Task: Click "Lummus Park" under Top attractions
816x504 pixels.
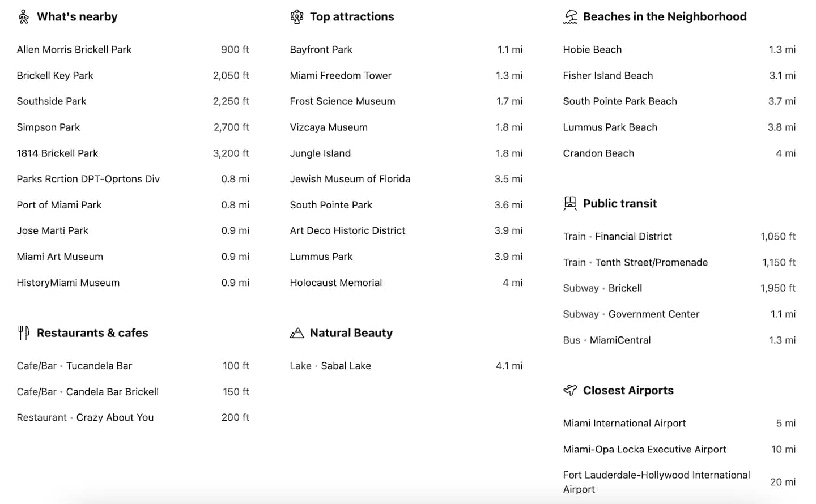Action: [321, 257]
